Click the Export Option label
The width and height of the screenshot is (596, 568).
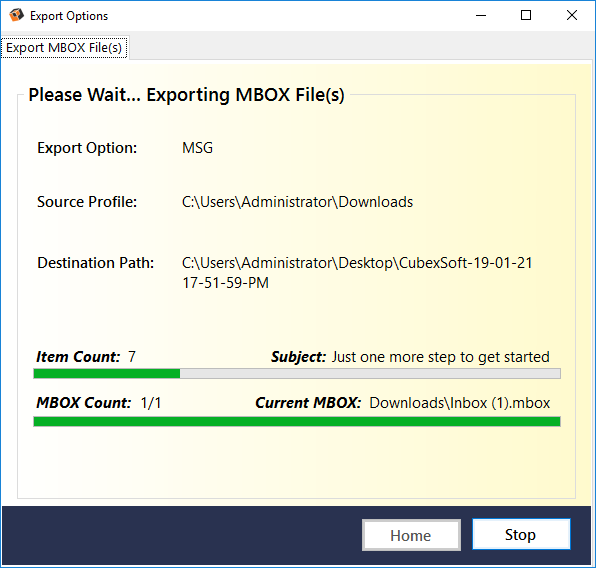[x=87, y=148]
